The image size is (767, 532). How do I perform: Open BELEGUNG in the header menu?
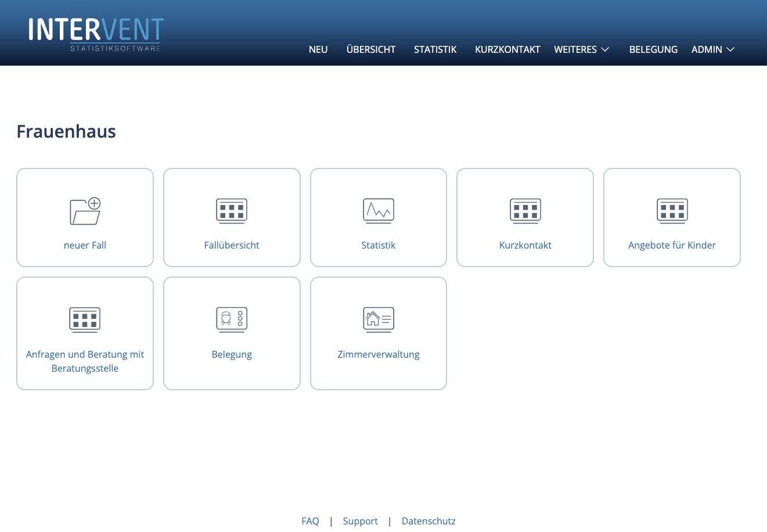653,49
